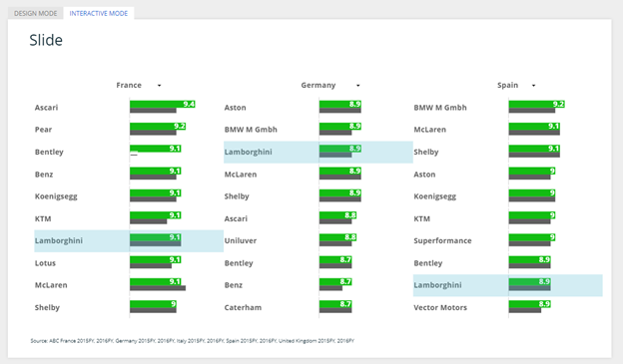Switch to the Interactive Mode tab
The height and width of the screenshot is (364, 623).
tap(99, 14)
